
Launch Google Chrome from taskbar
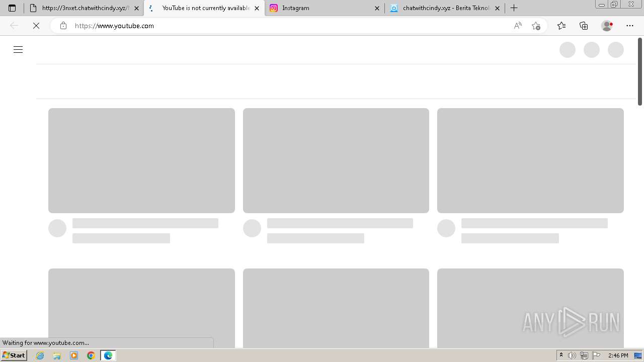point(91,355)
